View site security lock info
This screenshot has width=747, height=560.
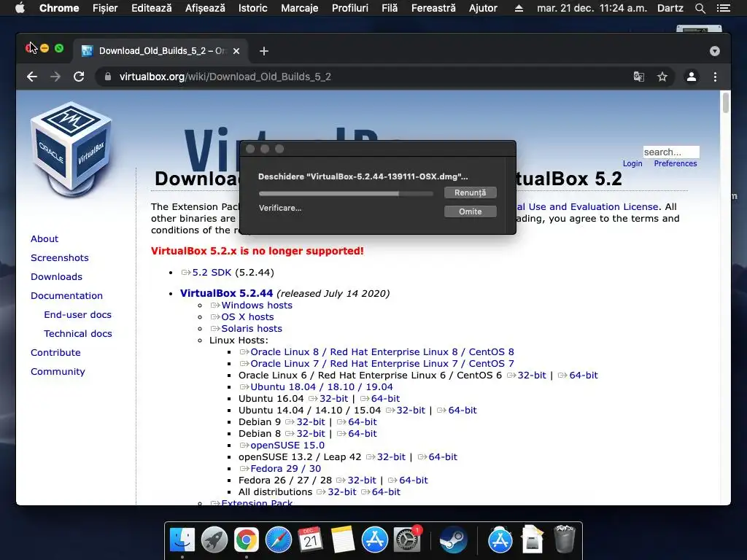click(x=108, y=77)
